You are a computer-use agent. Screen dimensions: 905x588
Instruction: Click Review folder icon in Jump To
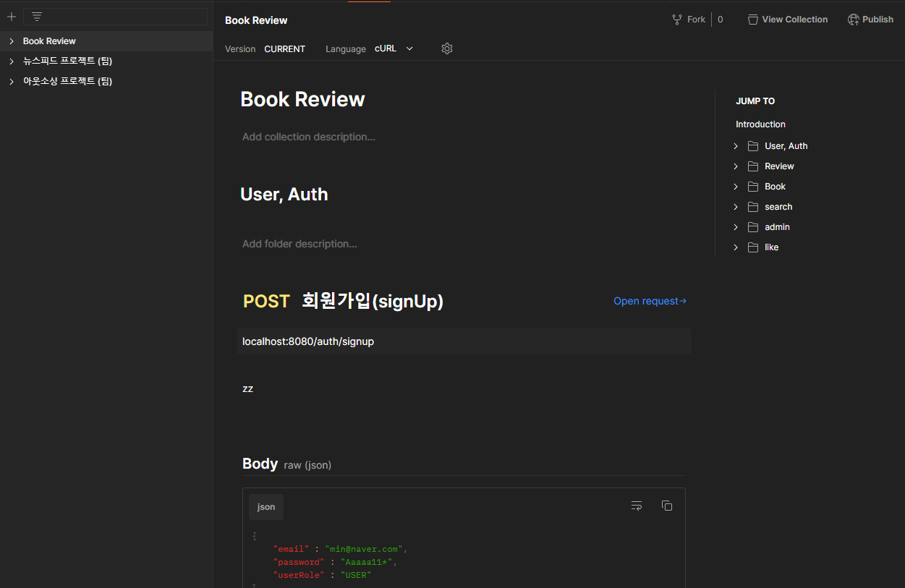[753, 166]
